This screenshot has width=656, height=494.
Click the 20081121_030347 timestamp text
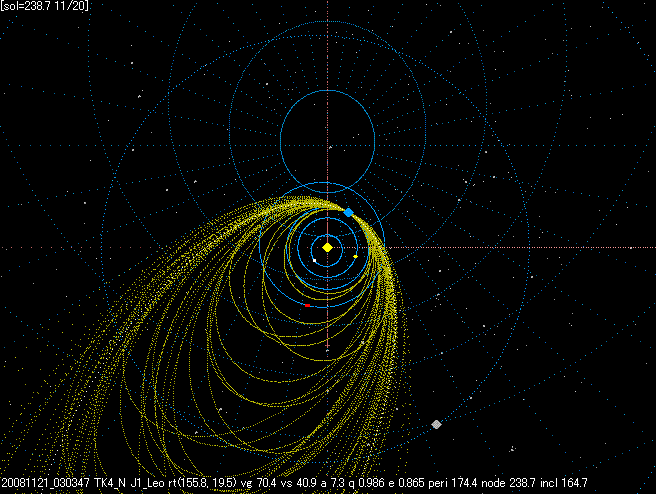pos(46,483)
